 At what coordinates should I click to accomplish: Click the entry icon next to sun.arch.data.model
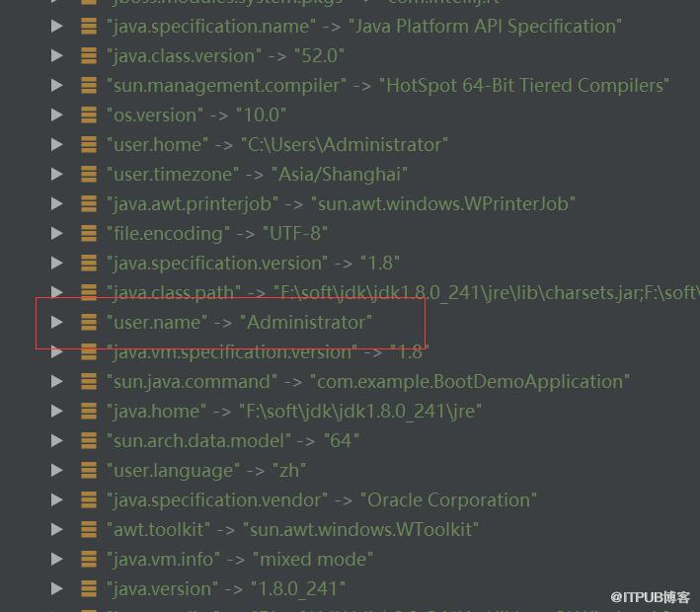[x=89, y=440]
